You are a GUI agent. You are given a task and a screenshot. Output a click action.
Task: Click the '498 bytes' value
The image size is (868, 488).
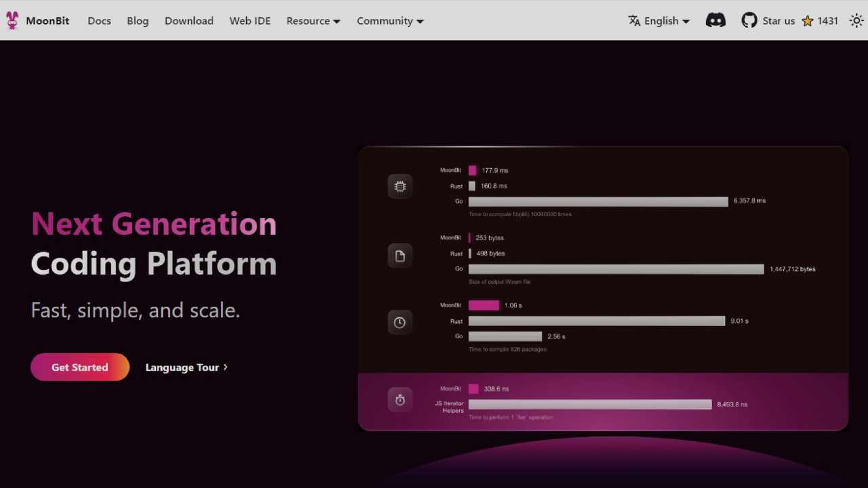[490, 253]
